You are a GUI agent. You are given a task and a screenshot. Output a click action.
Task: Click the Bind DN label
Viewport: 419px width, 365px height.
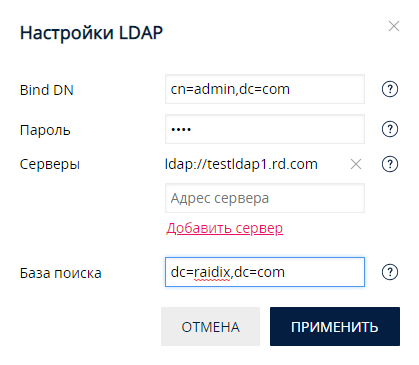(x=47, y=90)
